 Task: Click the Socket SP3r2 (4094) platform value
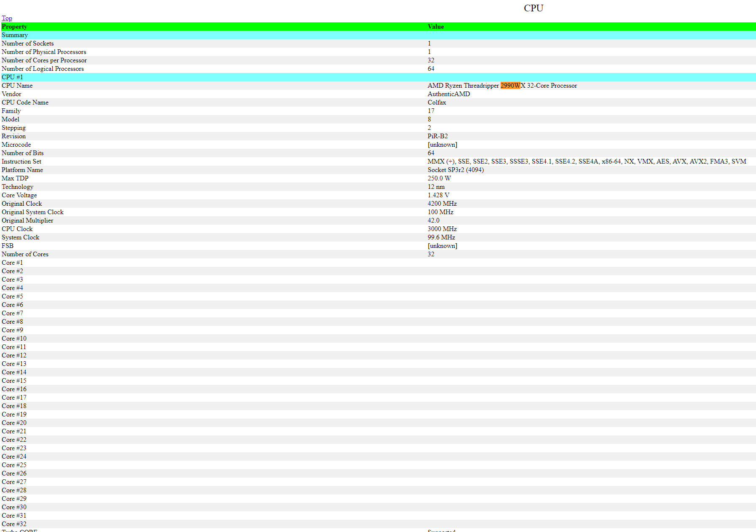click(456, 170)
